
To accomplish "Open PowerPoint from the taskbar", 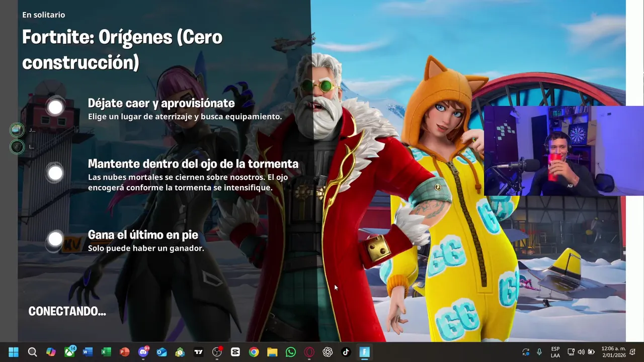I will coord(124,352).
